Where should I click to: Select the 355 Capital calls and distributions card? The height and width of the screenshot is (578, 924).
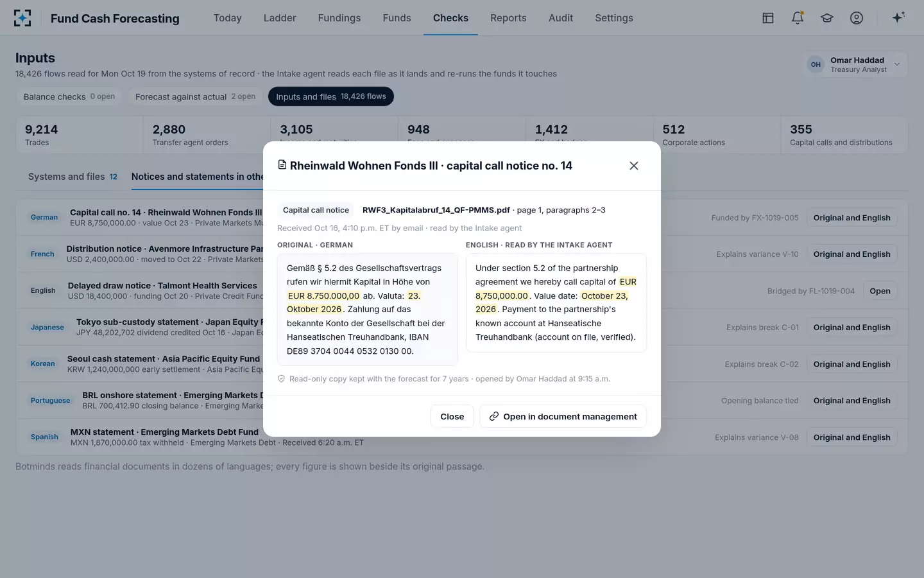(844, 135)
